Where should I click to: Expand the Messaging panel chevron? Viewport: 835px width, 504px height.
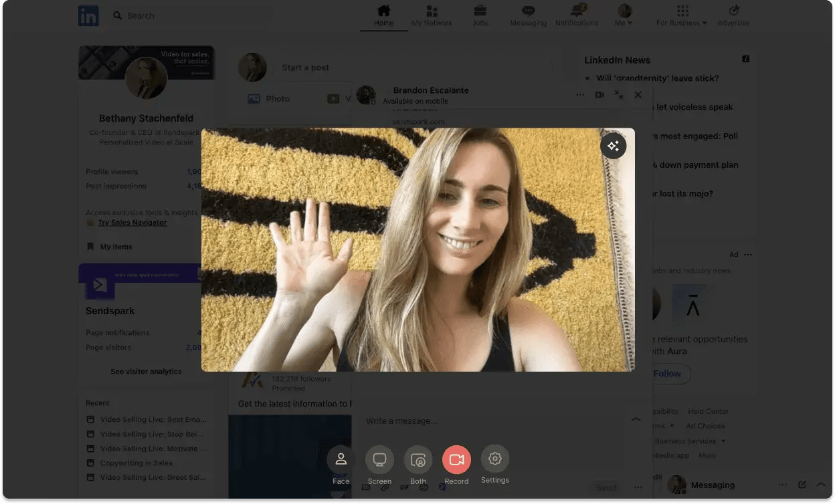[821, 485]
